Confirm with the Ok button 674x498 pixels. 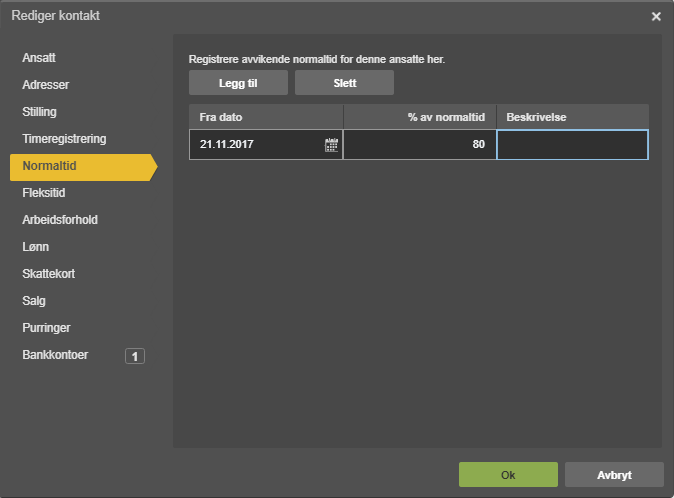[508, 475]
